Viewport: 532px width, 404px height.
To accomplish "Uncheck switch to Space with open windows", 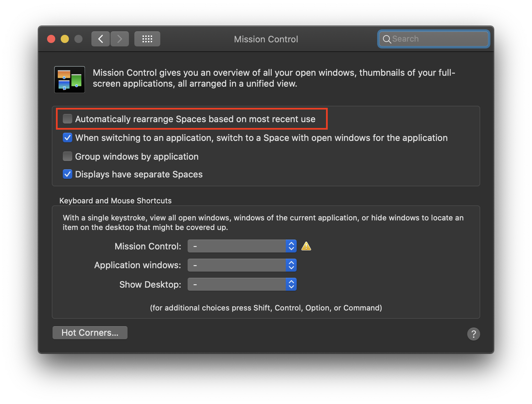I will click(68, 138).
